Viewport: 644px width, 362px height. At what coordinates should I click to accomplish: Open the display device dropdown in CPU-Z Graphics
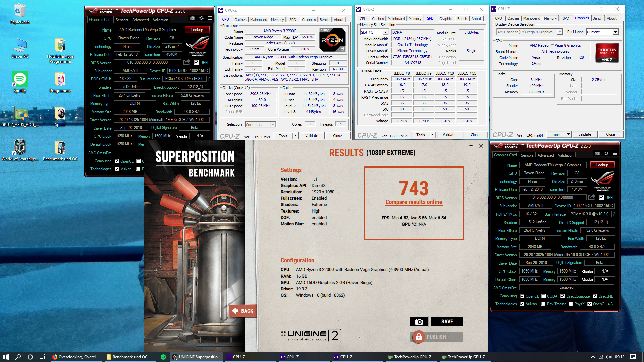(529, 32)
